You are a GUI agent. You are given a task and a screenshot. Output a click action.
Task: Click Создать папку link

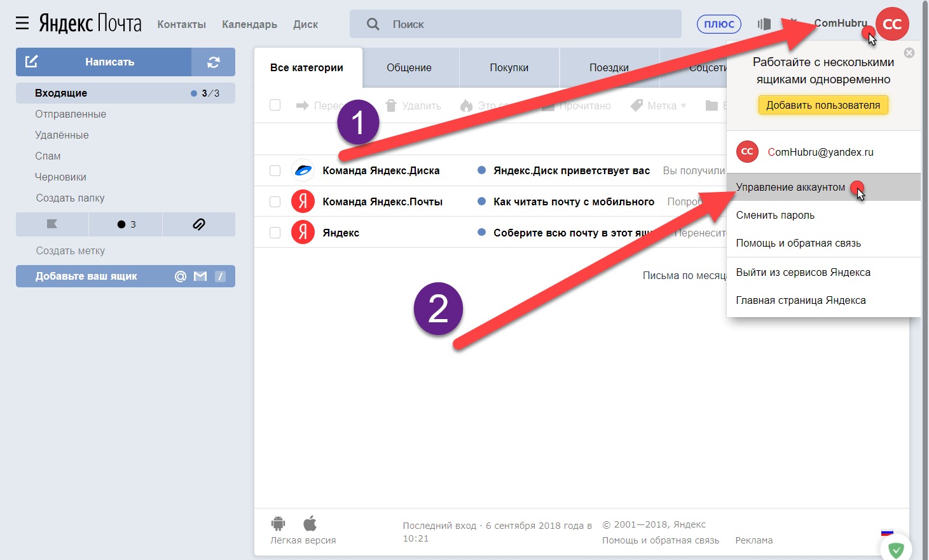70,198
